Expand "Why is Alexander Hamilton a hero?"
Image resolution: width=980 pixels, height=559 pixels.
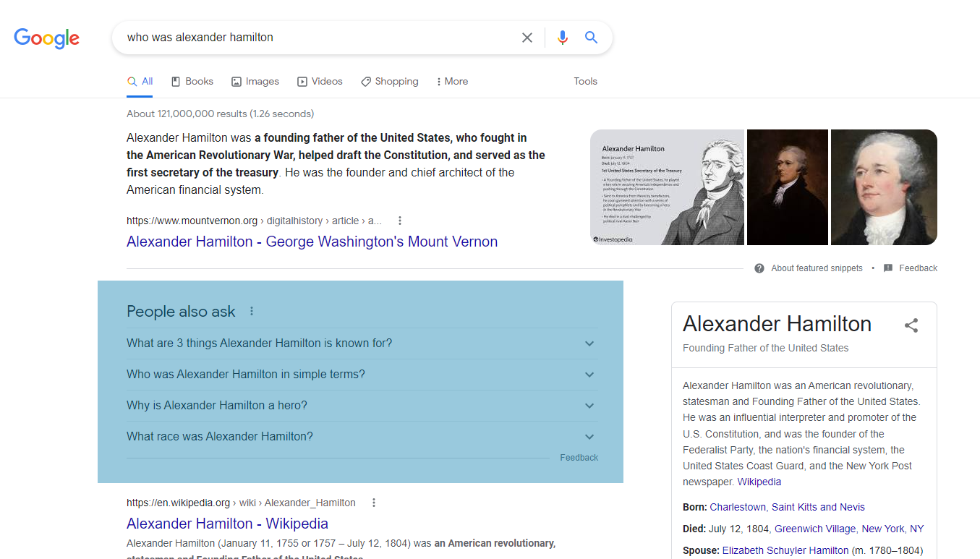[x=589, y=406]
